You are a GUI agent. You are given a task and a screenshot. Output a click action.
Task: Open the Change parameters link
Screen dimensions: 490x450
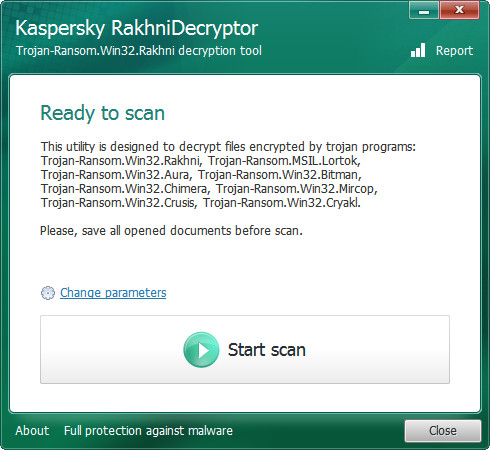tap(113, 293)
